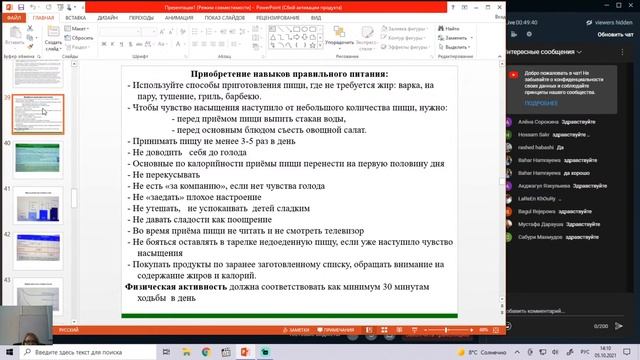The height and width of the screenshot is (360, 640).
Task: Open the Файл tab
Action: pyautogui.click(x=14, y=18)
